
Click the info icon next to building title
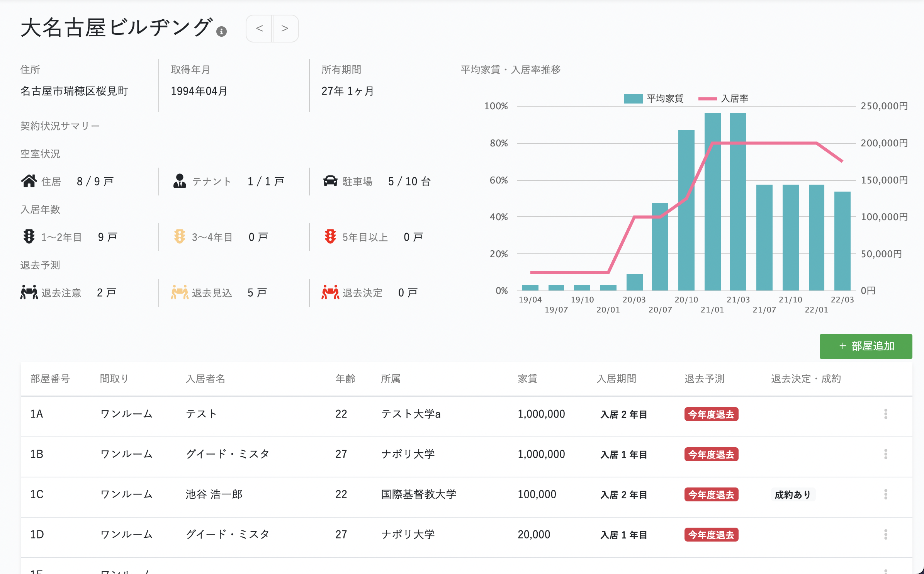click(x=221, y=32)
